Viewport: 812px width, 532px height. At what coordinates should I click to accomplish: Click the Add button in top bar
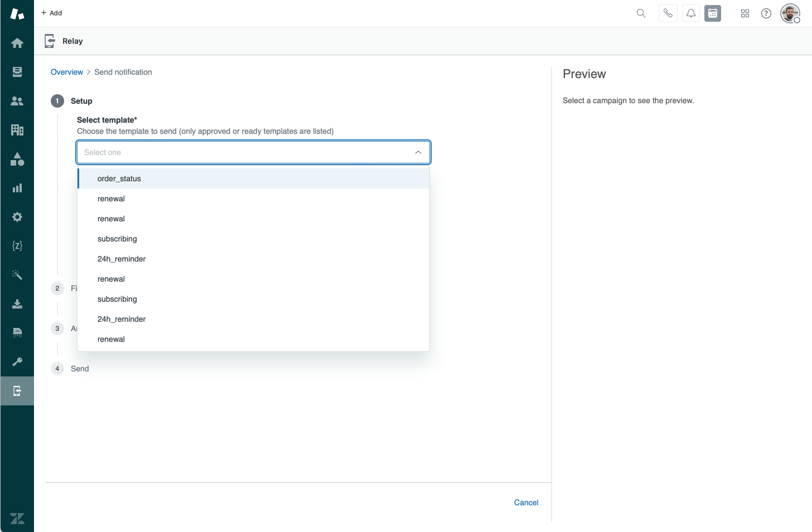[51, 13]
